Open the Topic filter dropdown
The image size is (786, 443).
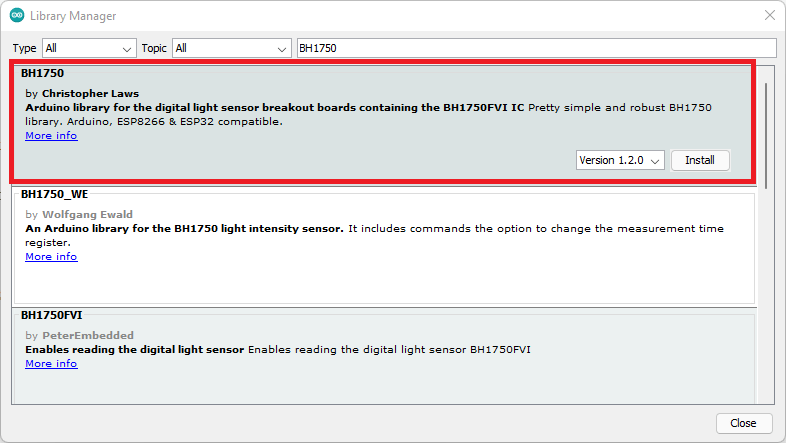[x=231, y=48]
